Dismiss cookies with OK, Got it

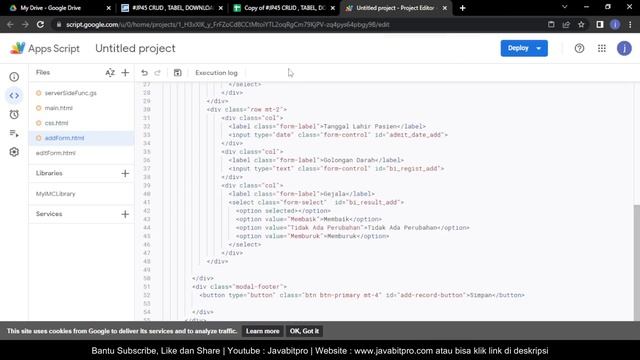pos(304,331)
